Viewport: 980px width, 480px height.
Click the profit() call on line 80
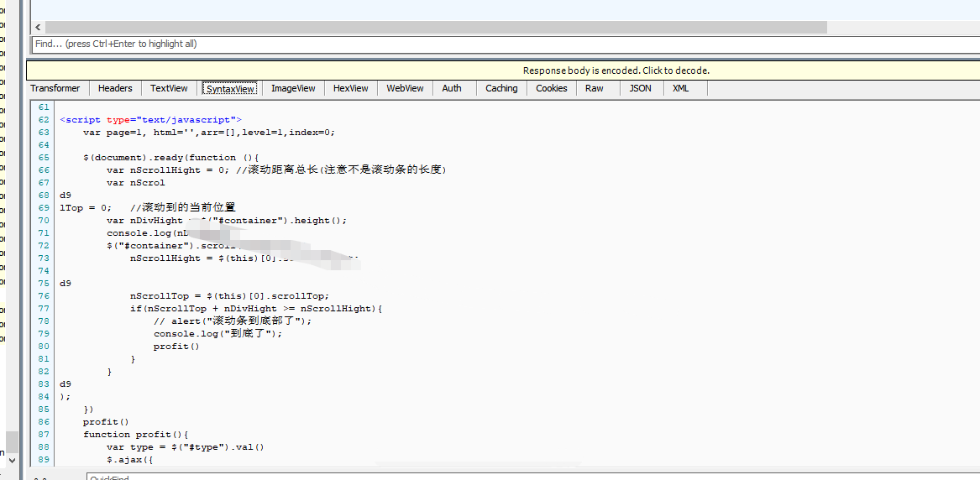click(176, 346)
